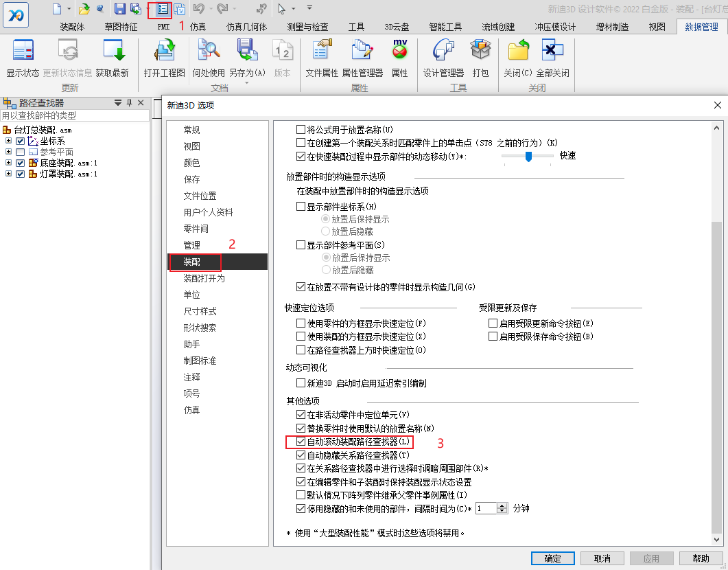Pin the 路径查找器 panel
728x570 pixels.
tap(130, 102)
